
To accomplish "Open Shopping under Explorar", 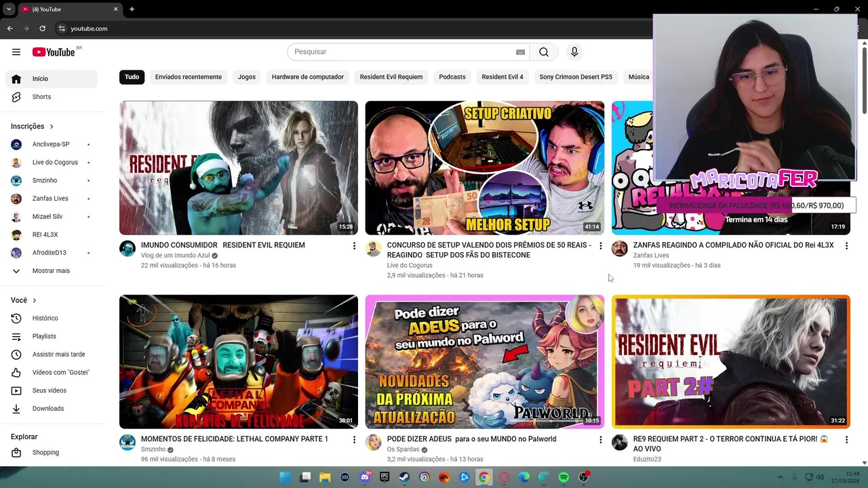I will coord(52,453).
